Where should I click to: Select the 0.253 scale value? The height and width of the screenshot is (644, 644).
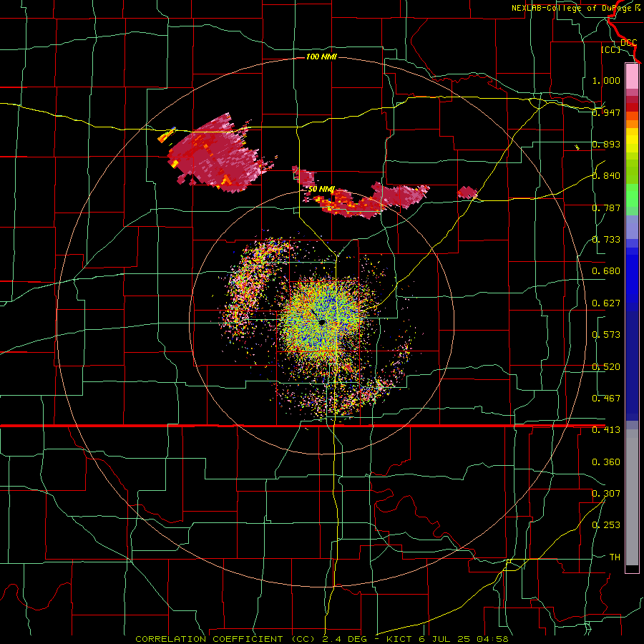point(606,525)
